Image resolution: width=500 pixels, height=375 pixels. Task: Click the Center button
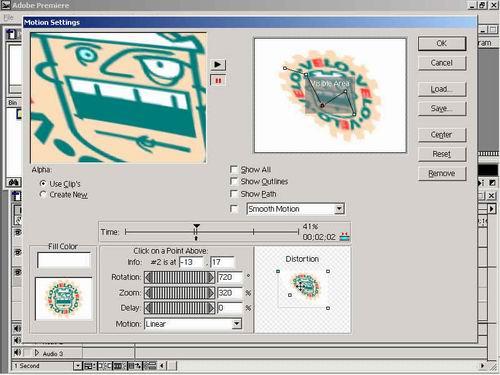[x=442, y=135]
